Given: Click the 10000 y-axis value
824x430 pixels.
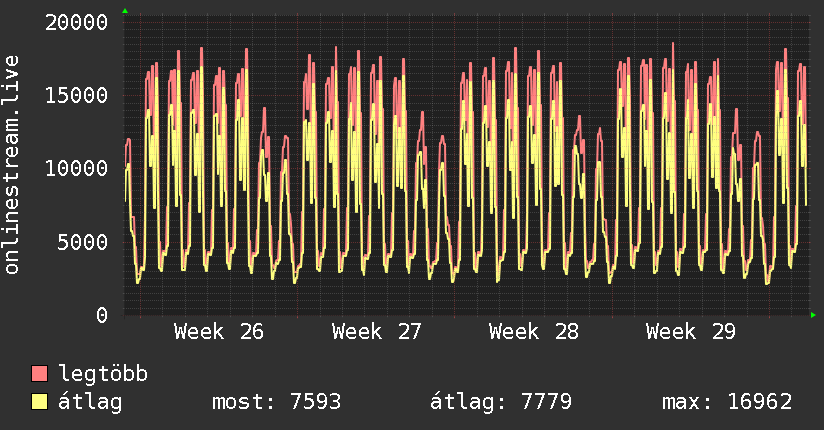Looking at the screenshot, I should 76,169.
